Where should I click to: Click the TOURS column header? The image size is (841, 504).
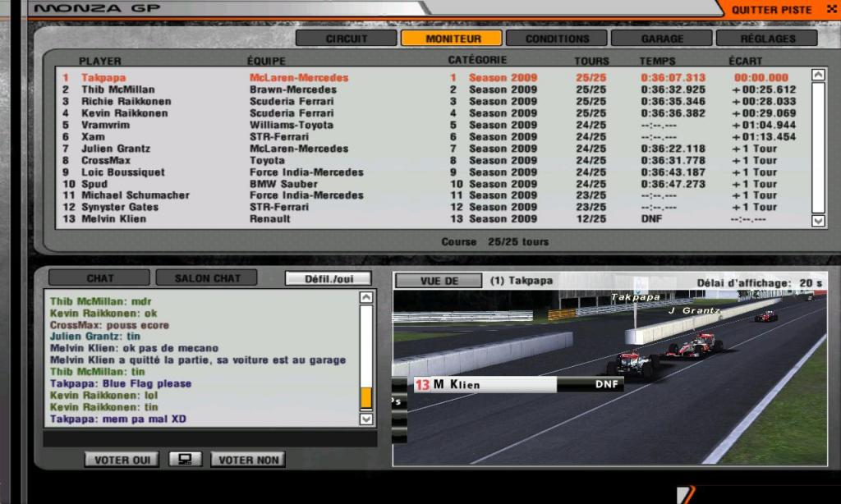tap(591, 61)
